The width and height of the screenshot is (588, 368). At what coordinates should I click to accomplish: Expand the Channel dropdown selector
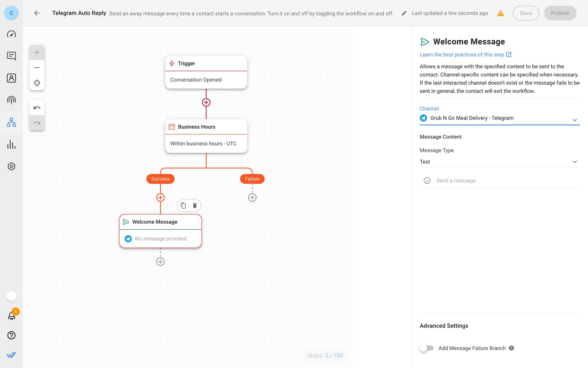coord(574,118)
